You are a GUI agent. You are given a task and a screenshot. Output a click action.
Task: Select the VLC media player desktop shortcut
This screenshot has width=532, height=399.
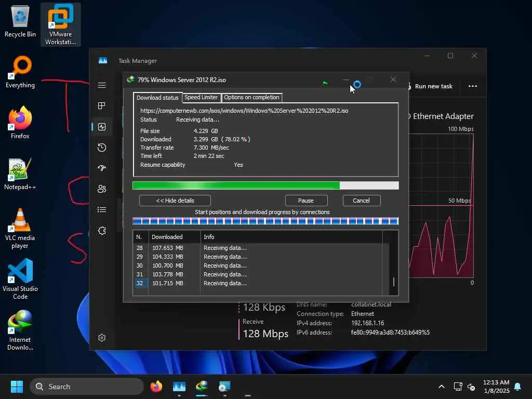coord(20,229)
